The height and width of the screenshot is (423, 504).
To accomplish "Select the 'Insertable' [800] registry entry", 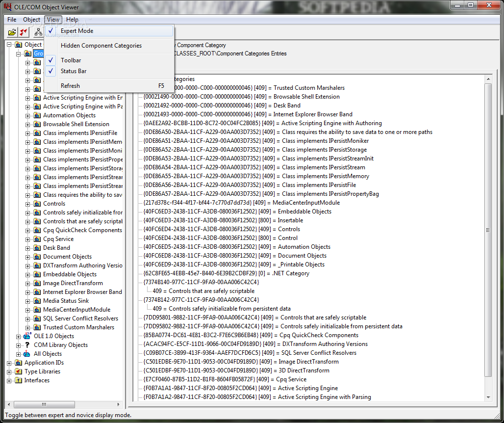I will [x=223, y=220].
